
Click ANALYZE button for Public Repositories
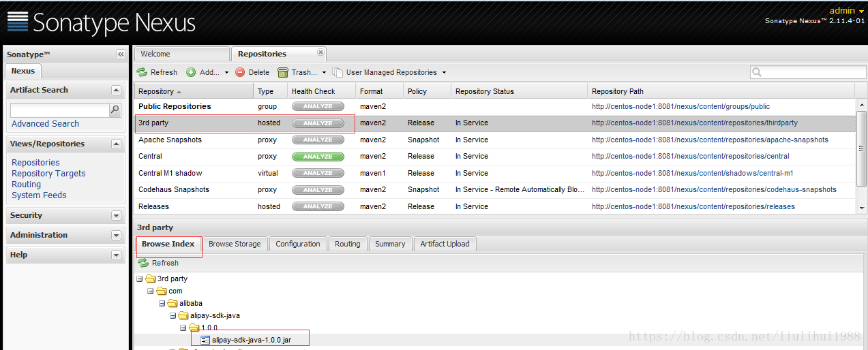coord(318,106)
